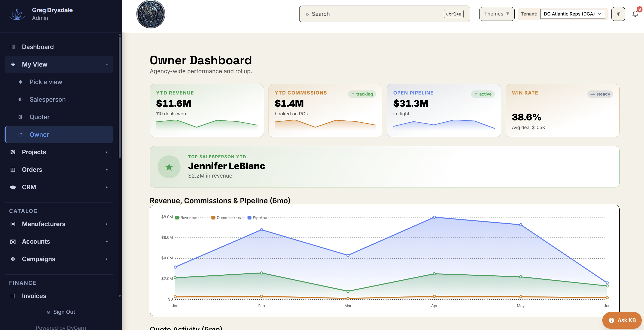The height and width of the screenshot is (330, 644).
Task: Toggle light/dark mode sun button
Action: point(618,14)
